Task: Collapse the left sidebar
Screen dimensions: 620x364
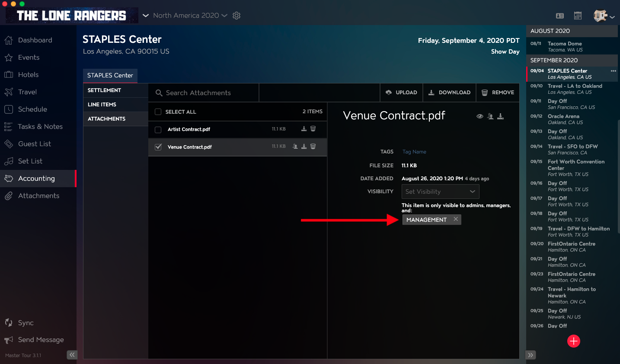Action: pyautogui.click(x=72, y=355)
